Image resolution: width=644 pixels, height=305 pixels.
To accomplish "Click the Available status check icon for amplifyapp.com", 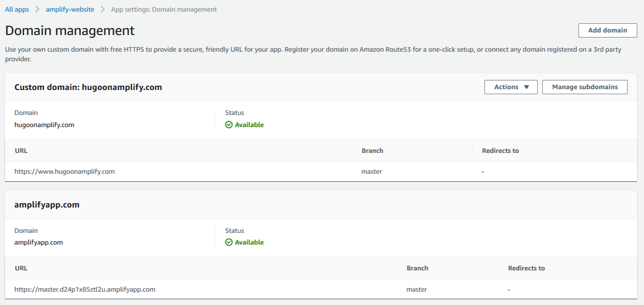I will pos(229,242).
